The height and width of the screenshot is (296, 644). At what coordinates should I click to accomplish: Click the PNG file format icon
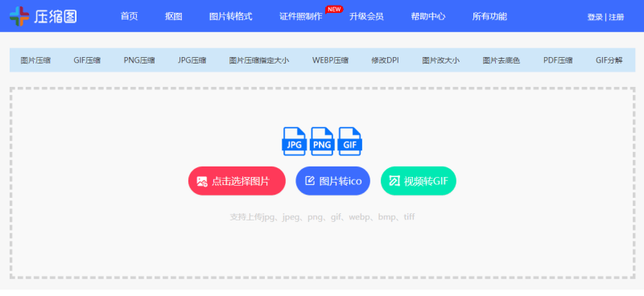[x=322, y=142]
